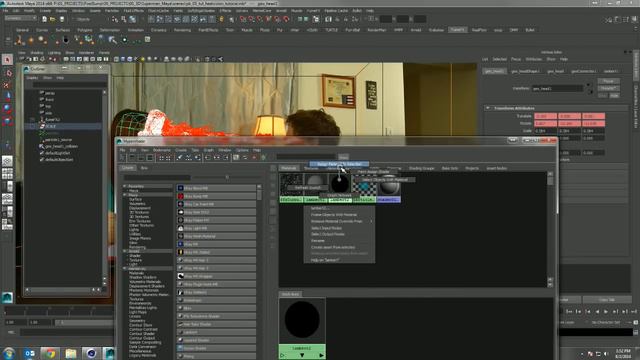Select the geo_headShape1 Attribute Editor tab

tap(525, 71)
